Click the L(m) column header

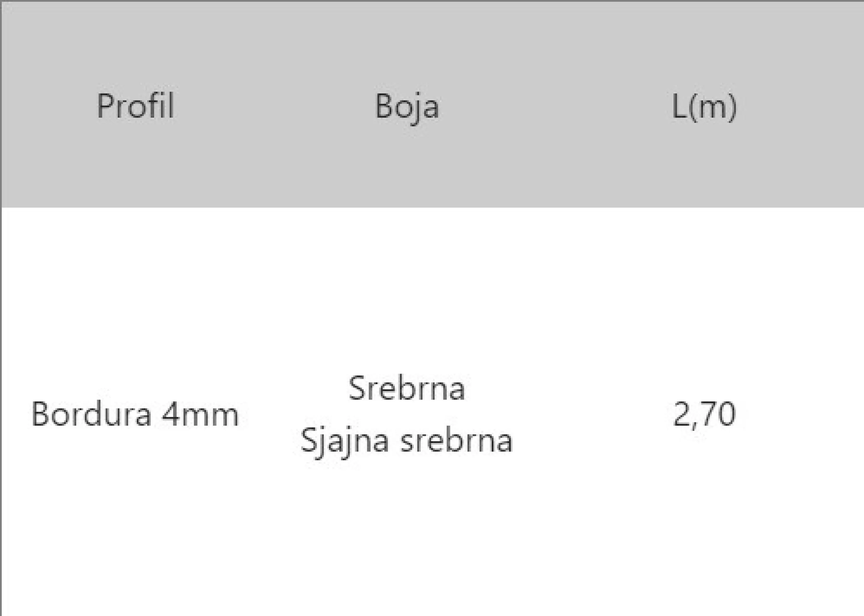(x=704, y=107)
